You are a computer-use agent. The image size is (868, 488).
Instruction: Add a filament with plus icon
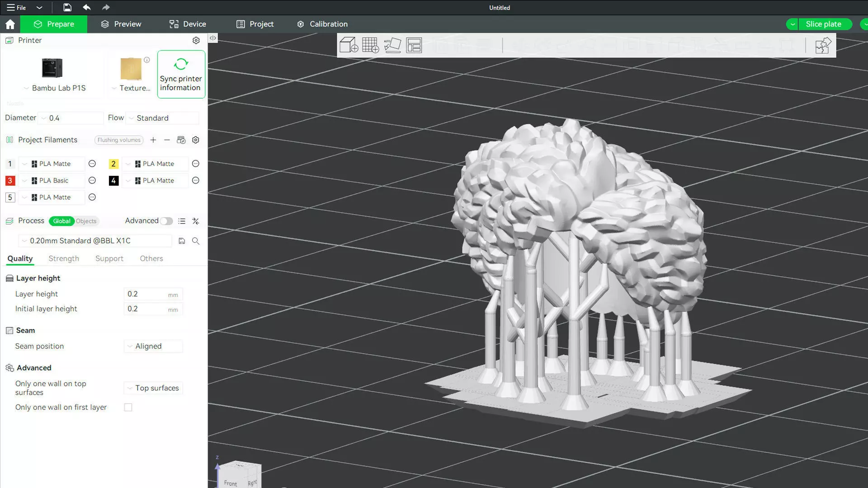click(x=153, y=140)
